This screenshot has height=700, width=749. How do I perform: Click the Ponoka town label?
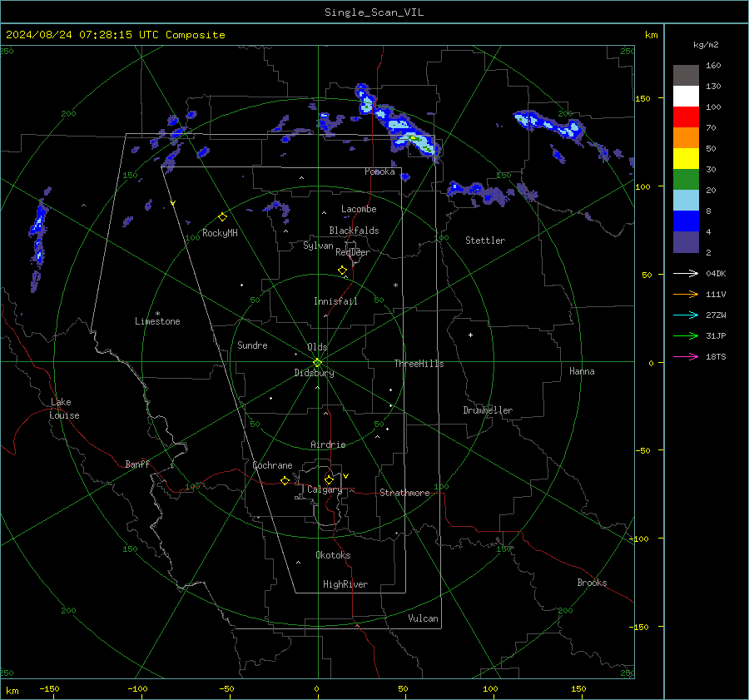[379, 171]
